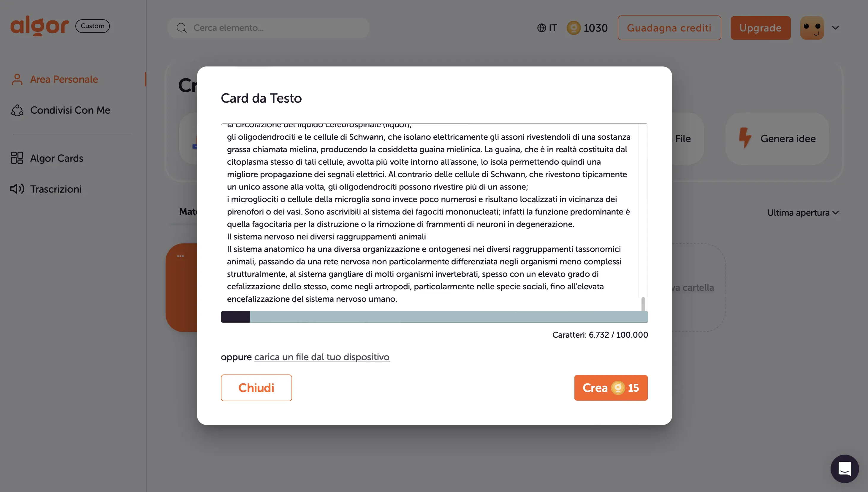Open carica un file dal tuo dispositivo link
The height and width of the screenshot is (492, 868).
click(321, 357)
